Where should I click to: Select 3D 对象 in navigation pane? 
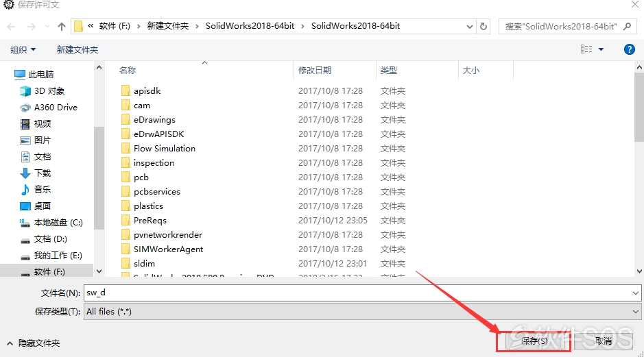click(x=43, y=90)
